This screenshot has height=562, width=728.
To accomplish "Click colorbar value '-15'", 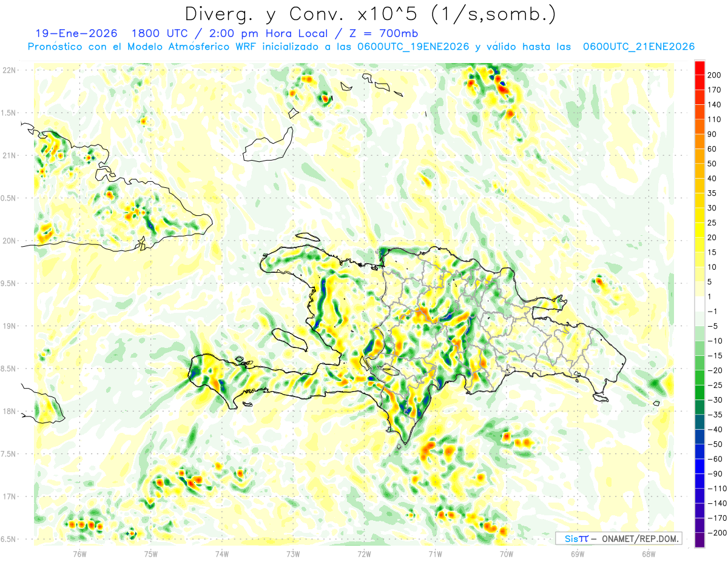I will (715, 355).
